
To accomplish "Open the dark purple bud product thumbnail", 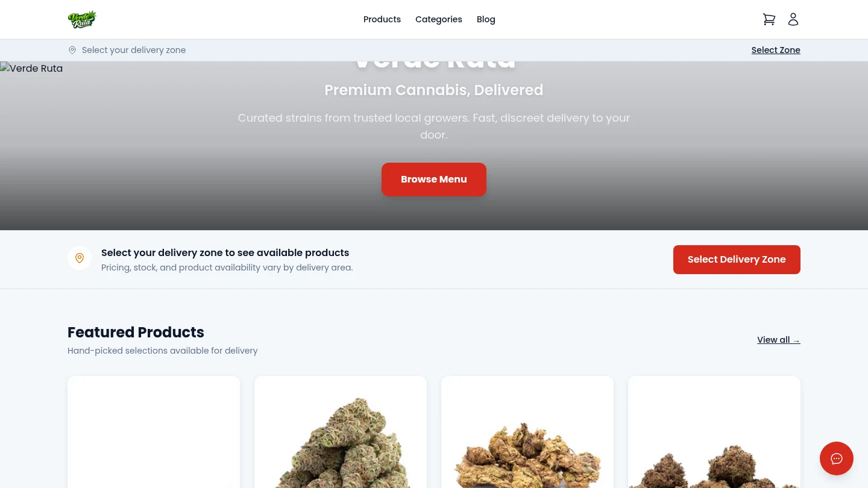I will point(714,432).
